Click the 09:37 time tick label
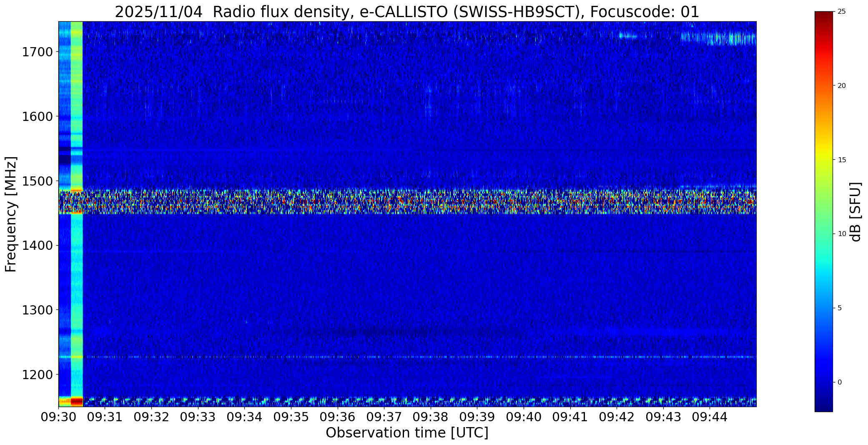Viewport: 868px width, 445px height. coord(384,417)
